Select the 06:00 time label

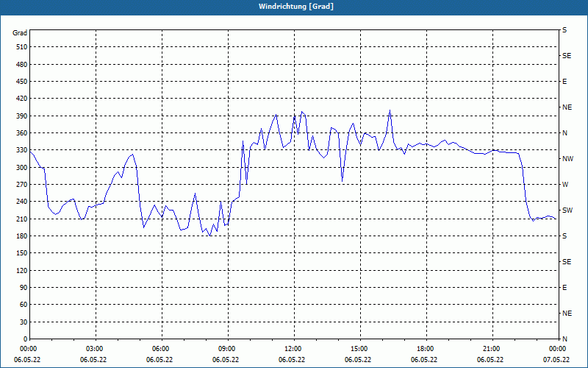click(x=160, y=349)
